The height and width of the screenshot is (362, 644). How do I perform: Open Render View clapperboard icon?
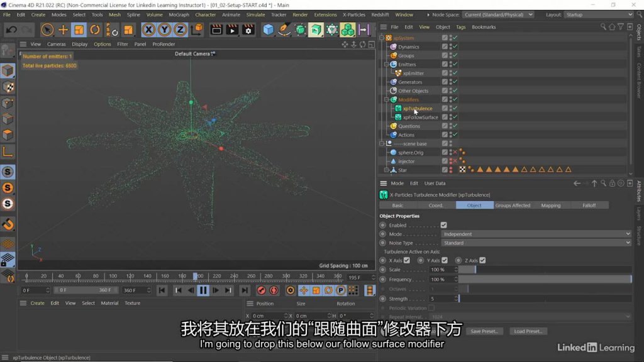tap(216, 30)
